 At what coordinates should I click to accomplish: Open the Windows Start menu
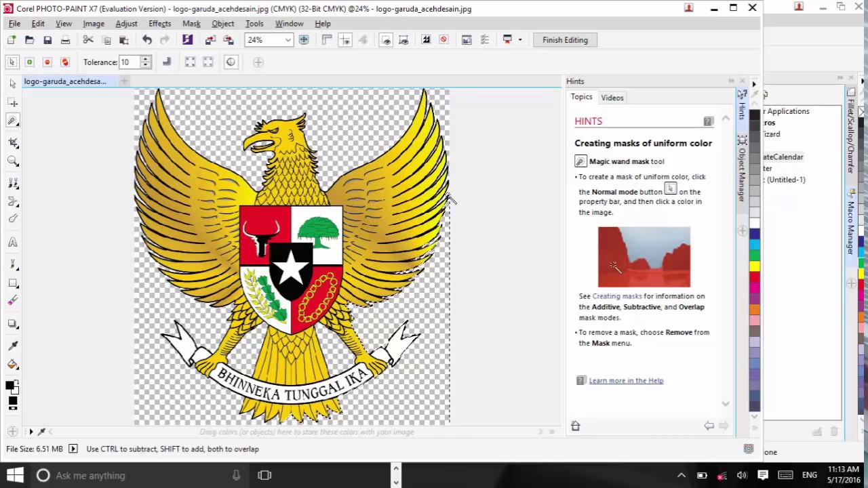15,475
